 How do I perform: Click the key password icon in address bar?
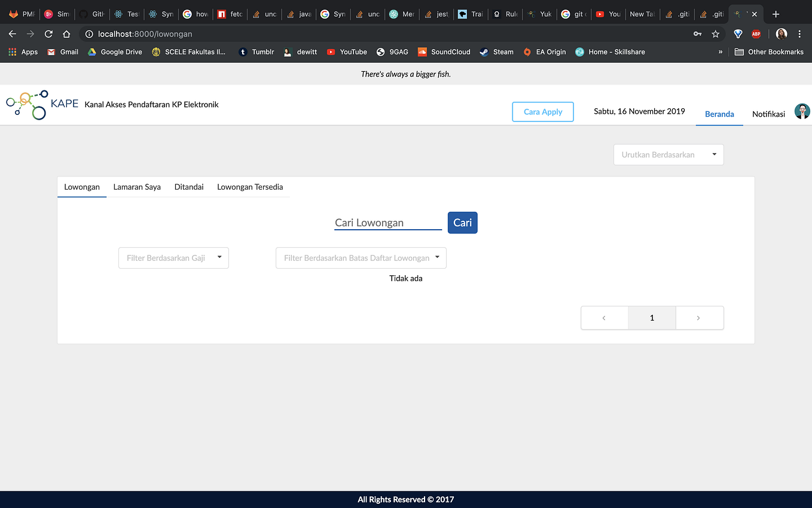tap(697, 34)
